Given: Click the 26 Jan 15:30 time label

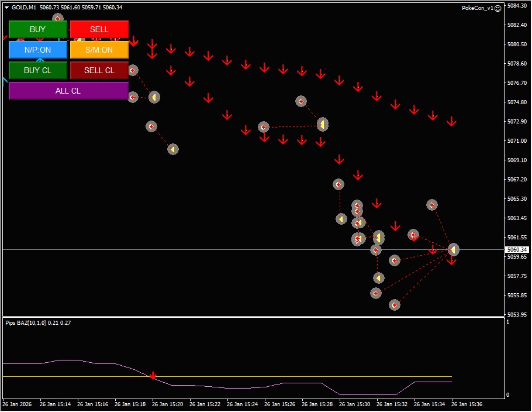Looking at the screenshot, I should click(x=354, y=404).
